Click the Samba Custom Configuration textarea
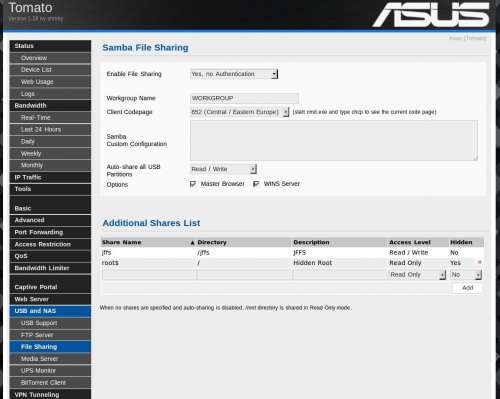 pyautogui.click(x=334, y=140)
